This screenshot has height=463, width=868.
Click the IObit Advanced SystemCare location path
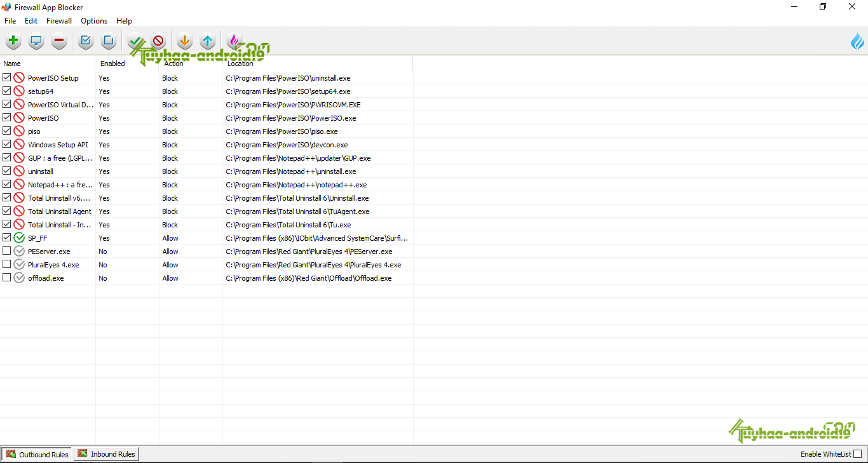(317, 238)
